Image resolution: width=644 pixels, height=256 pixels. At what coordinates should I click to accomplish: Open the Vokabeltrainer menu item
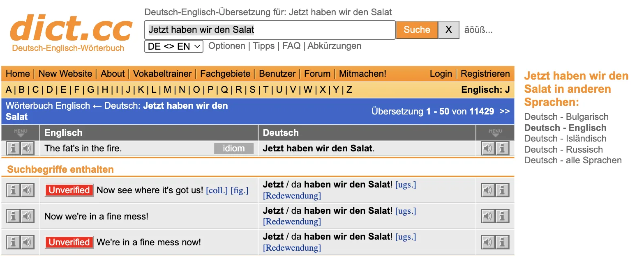(162, 74)
